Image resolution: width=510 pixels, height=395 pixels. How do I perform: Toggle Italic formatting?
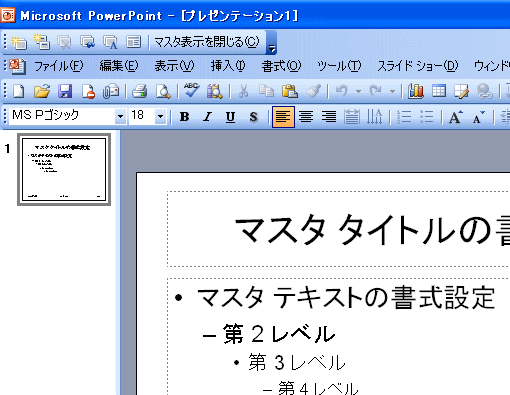click(x=207, y=117)
